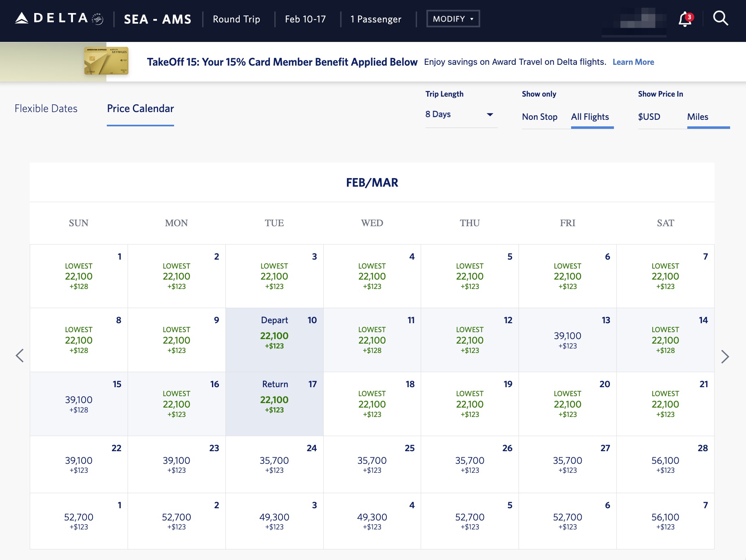Viewport: 746px width, 560px height.
Task: Open the search magnifying glass
Action: (x=721, y=18)
